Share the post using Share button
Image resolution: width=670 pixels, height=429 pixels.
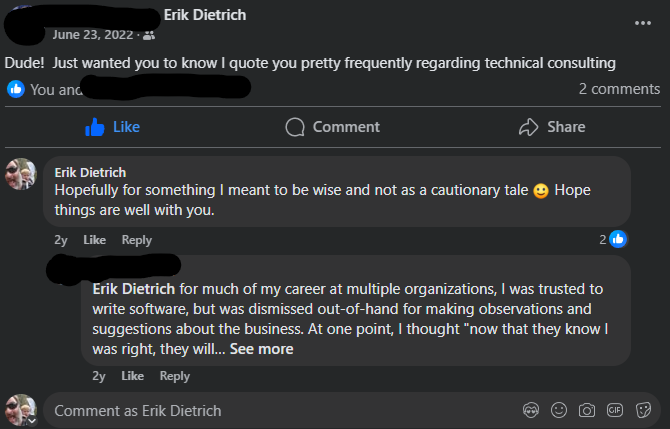click(552, 127)
